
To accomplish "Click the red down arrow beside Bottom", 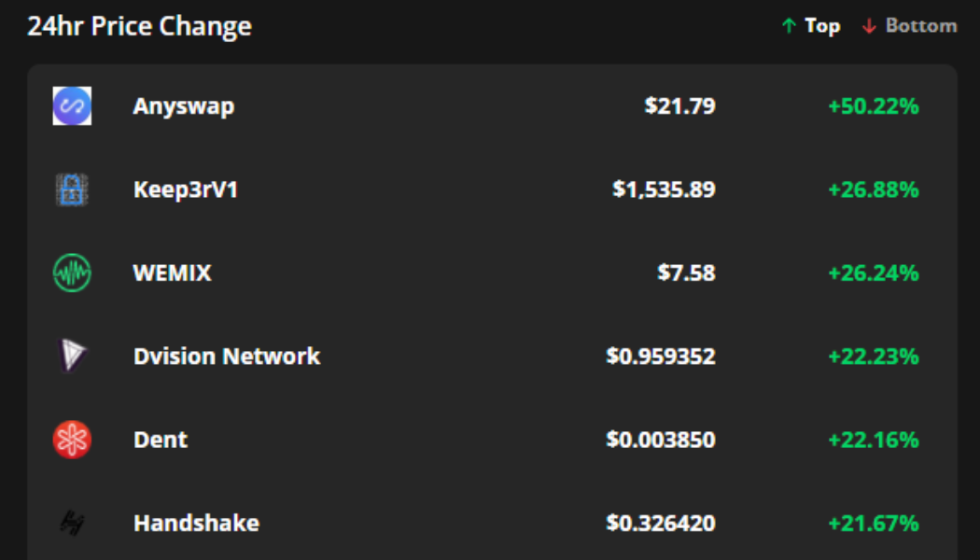I will coord(869,26).
